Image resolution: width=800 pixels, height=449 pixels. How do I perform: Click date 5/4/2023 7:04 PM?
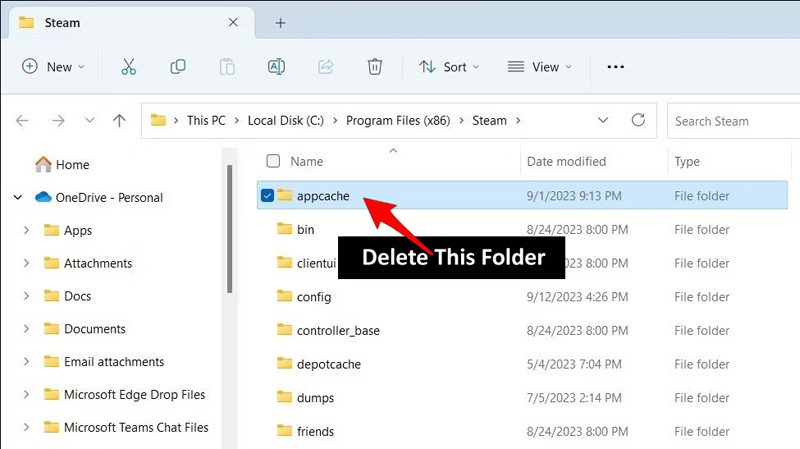point(574,364)
